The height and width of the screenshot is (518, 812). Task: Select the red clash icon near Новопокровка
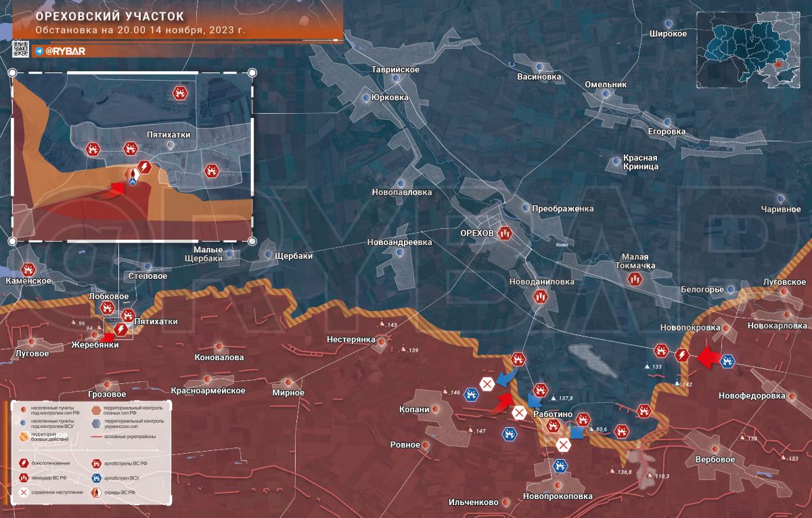[681, 354]
